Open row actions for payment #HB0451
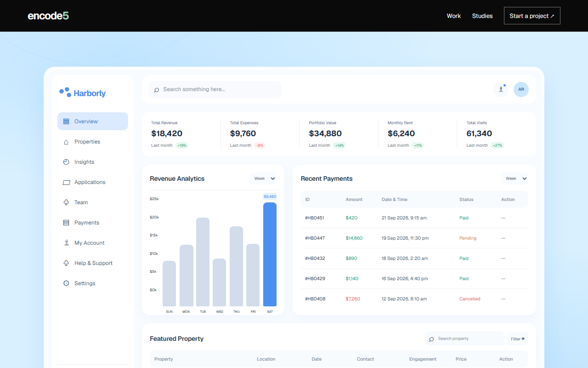The height and width of the screenshot is (368, 588). click(503, 218)
